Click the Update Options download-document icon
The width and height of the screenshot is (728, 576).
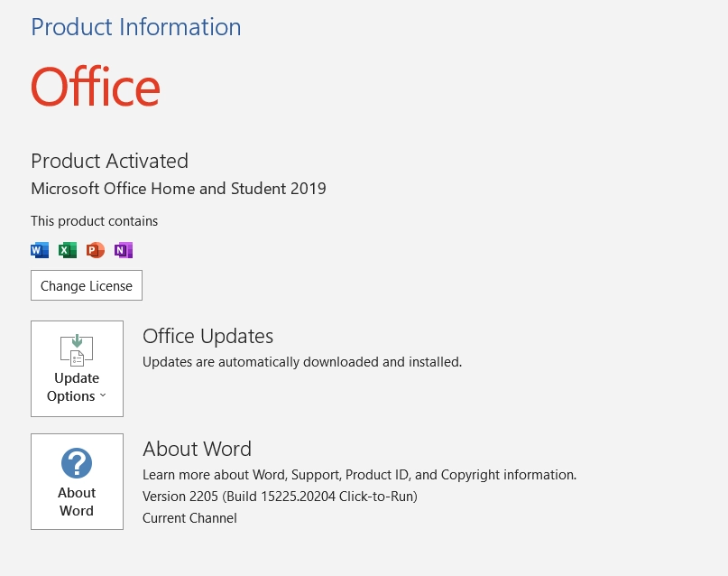click(77, 350)
